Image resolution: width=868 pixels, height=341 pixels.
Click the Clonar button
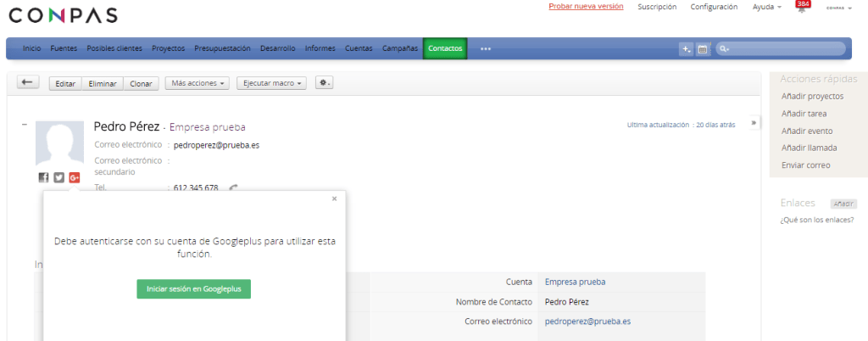pos(142,84)
